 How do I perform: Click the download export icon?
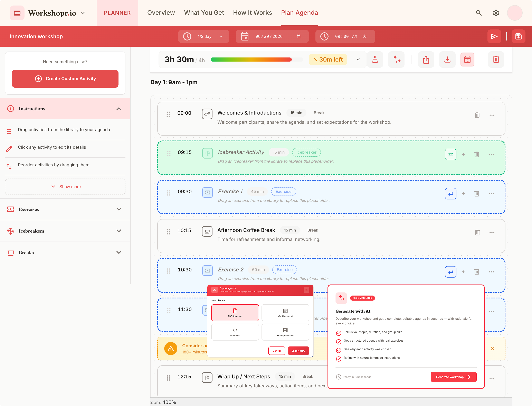click(x=447, y=60)
